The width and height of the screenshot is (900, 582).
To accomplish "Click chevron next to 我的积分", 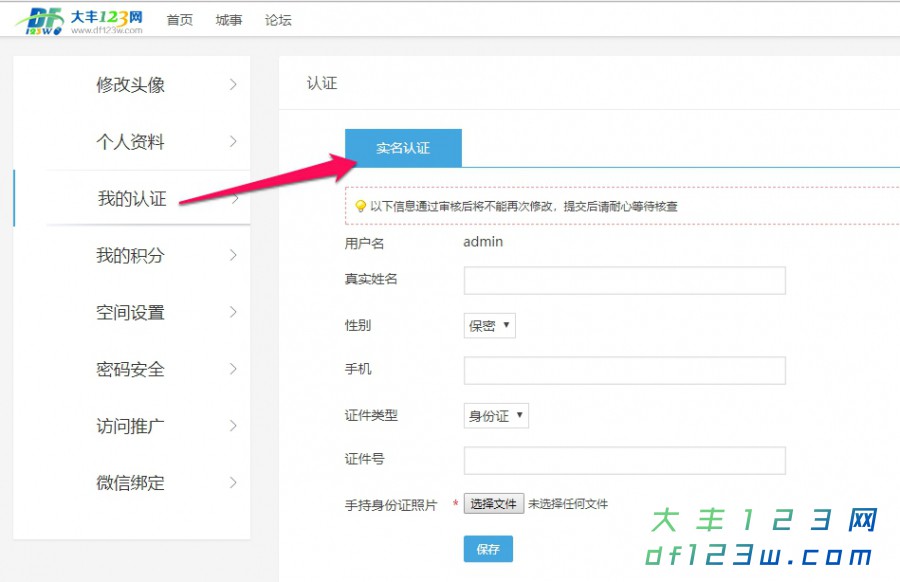I will 233,255.
